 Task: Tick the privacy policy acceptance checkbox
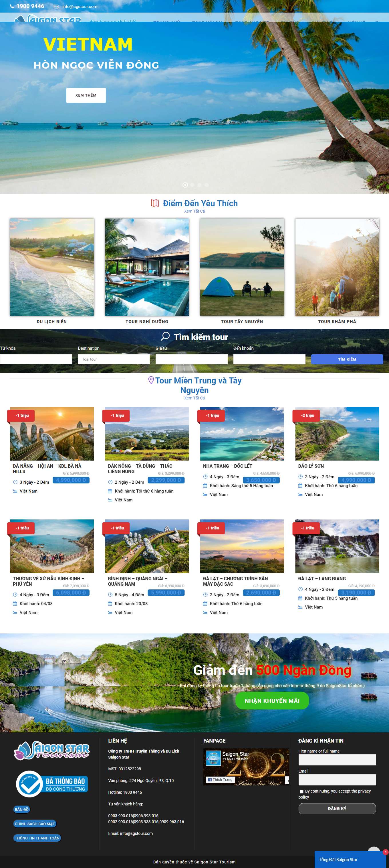[x=301, y=791]
